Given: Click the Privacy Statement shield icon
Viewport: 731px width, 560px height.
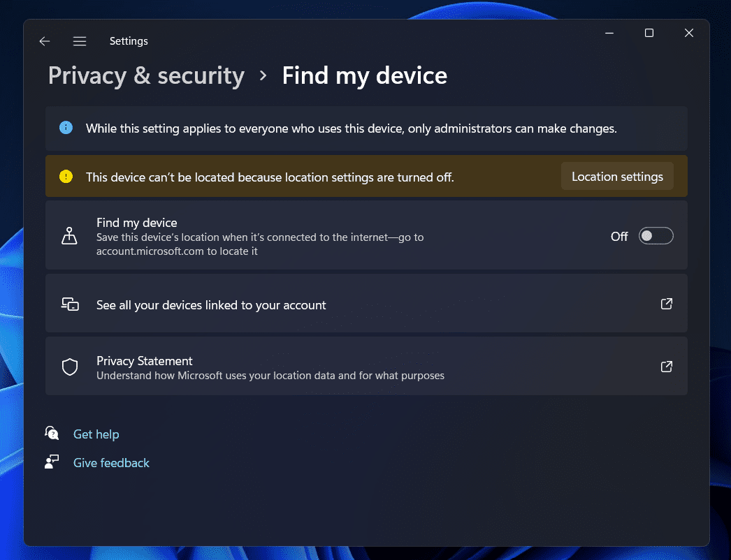Looking at the screenshot, I should click(70, 367).
